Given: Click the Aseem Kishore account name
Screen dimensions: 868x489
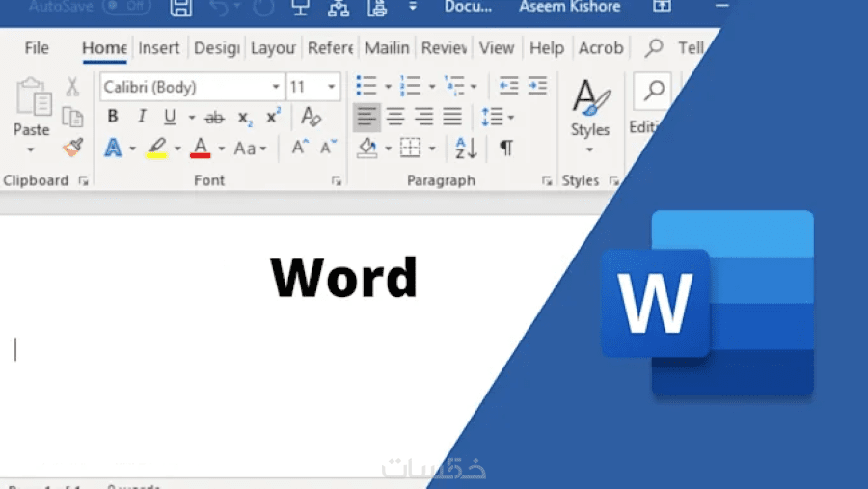Looking at the screenshot, I should 570,7.
